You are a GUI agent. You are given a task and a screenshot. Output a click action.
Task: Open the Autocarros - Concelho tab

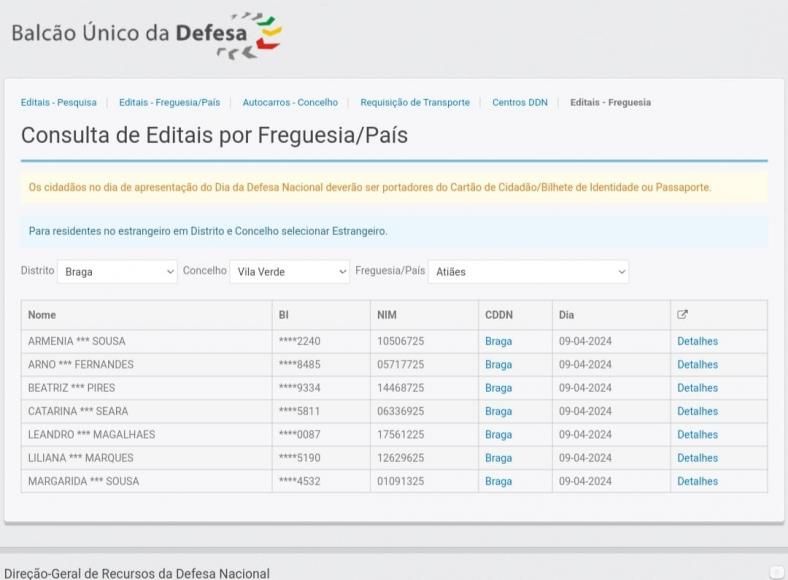coord(290,102)
